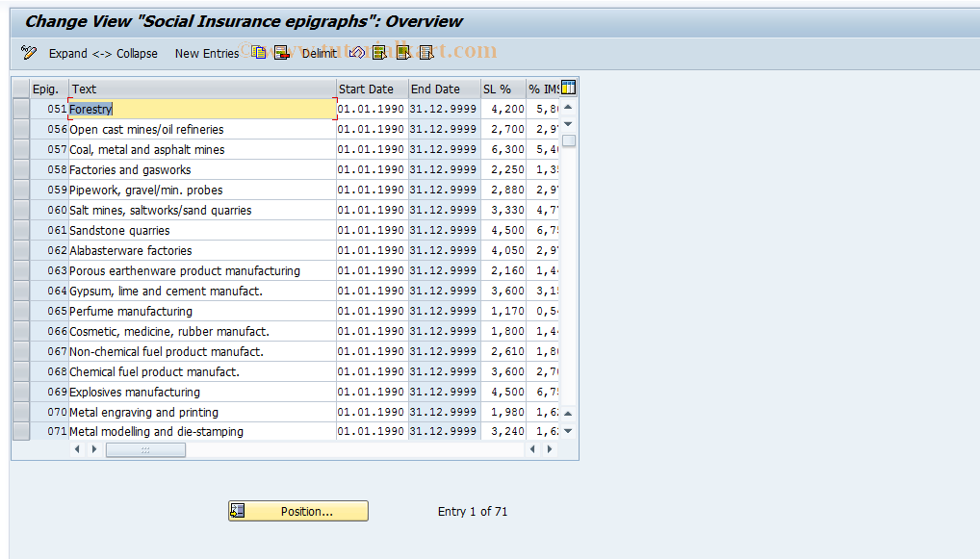980x559 pixels.
Task: Click the 'Gypsum, lime and cement manufact.' field
Action: 202,292
